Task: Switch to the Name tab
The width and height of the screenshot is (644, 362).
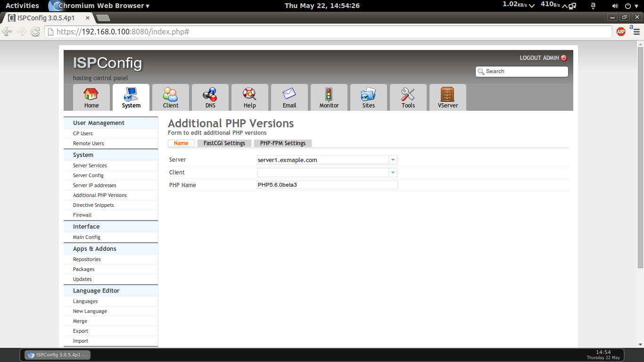Action: pyautogui.click(x=181, y=143)
